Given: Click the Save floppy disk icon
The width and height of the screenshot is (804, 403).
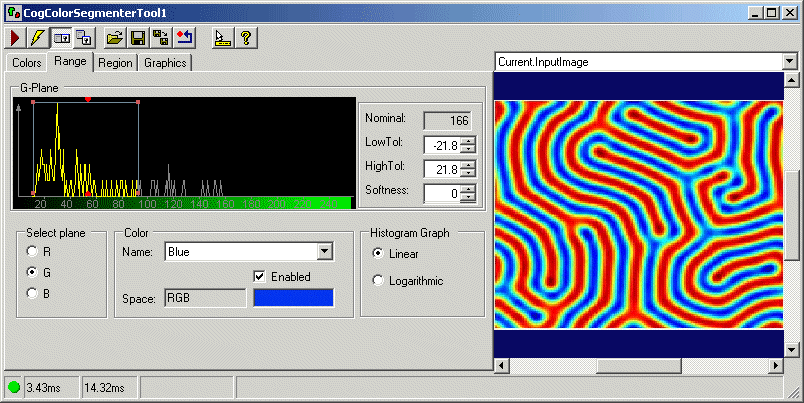Looking at the screenshot, I should (138, 38).
